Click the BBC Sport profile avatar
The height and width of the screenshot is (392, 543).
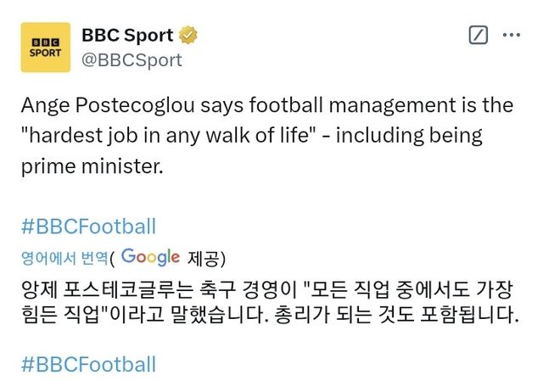(x=46, y=48)
